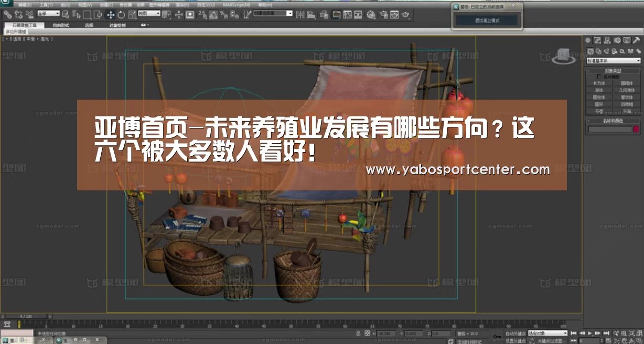Screen dimensions: 644x344
Task: Open the 全部 selection filter dropdown
Action: [x=48, y=14]
